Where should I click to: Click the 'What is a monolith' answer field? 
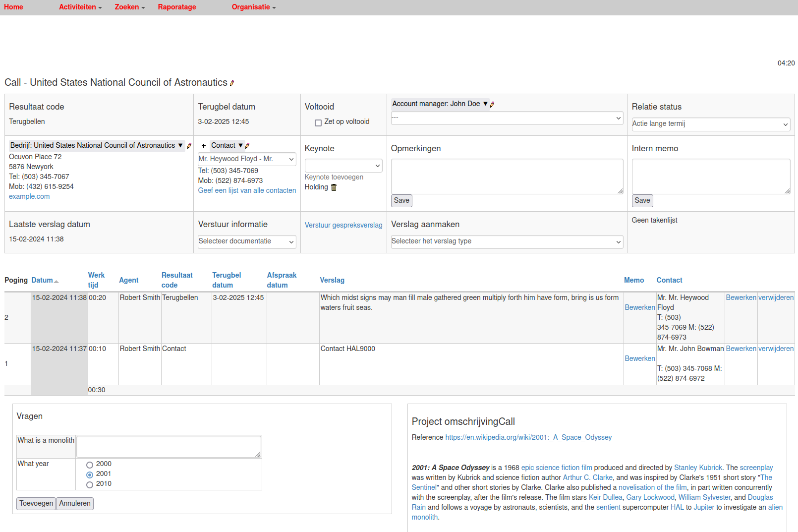169,446
